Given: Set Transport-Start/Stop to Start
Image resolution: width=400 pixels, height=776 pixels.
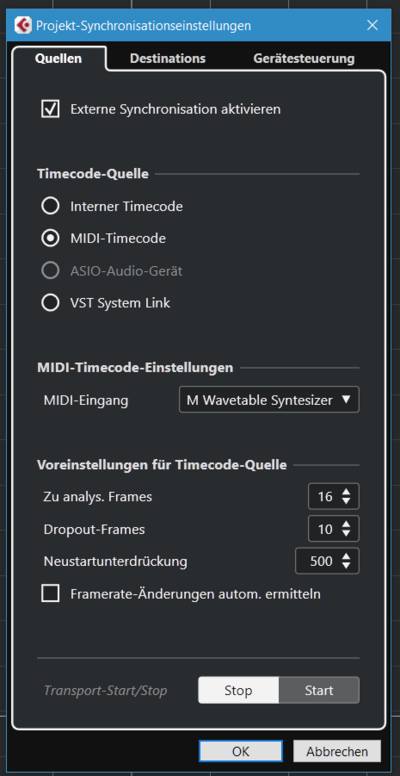Looking at the screenshot, I should 319,690.
